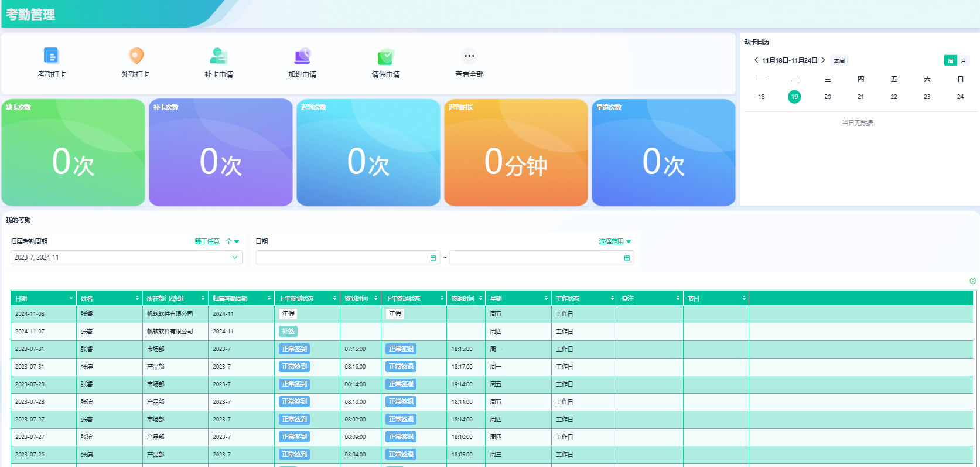Focus the start date input field
980x467 pixels.
348,257
